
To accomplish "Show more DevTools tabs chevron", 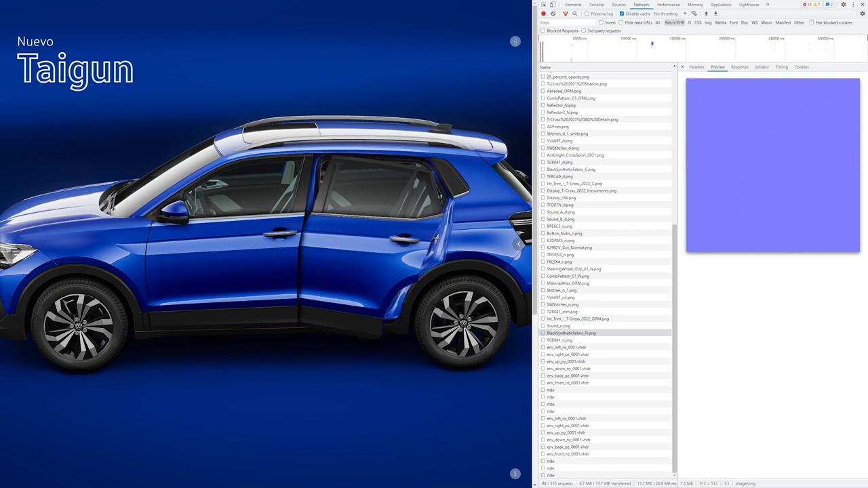I will 768,5.
